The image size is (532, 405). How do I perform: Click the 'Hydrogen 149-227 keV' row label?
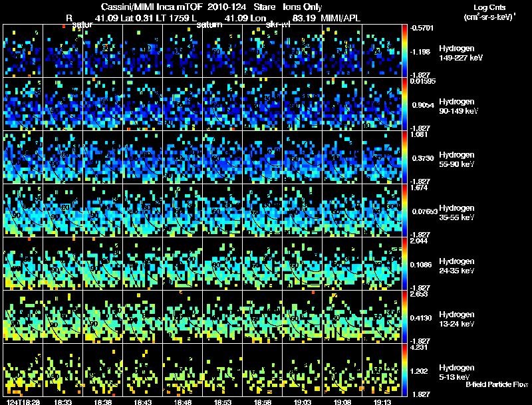(x=460, y=53)
